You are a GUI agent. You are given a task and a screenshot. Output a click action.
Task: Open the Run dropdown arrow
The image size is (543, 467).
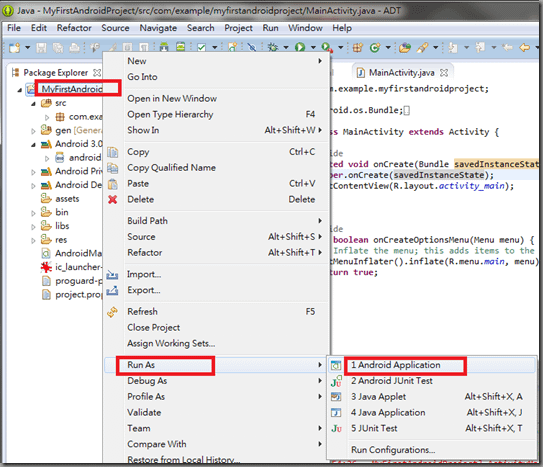tap(313, 47)
